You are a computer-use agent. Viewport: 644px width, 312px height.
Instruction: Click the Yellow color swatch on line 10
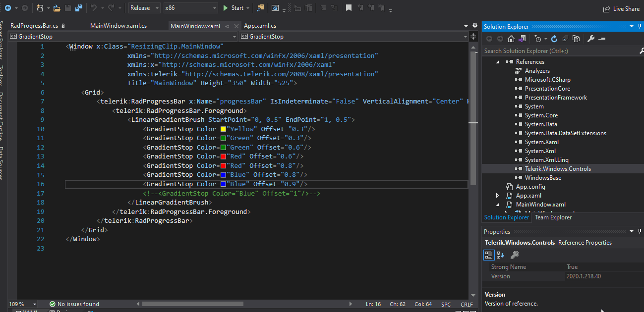[x=223, y=129]
